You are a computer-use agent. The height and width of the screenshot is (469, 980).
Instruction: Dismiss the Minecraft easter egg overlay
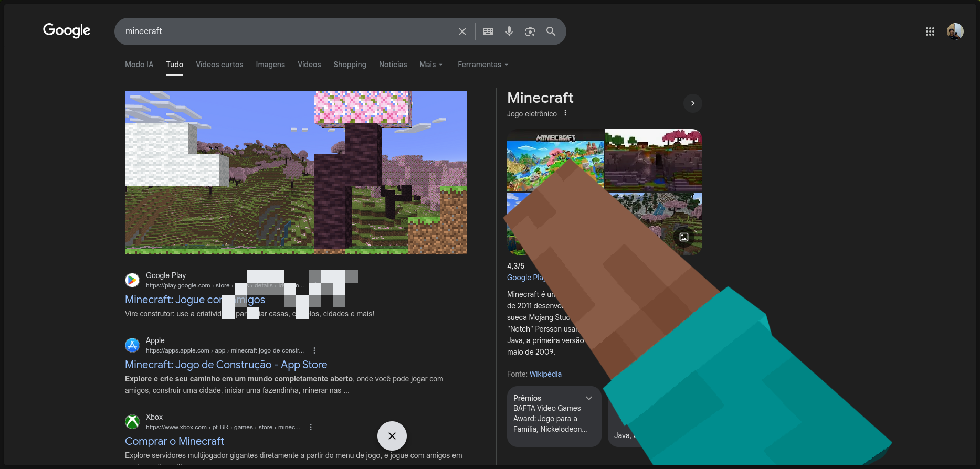click(392, 436)
